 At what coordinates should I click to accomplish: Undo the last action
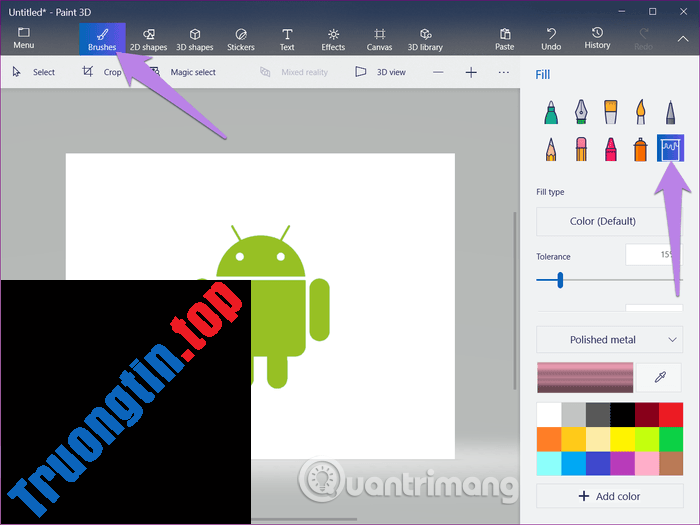(x=551, y=39)
